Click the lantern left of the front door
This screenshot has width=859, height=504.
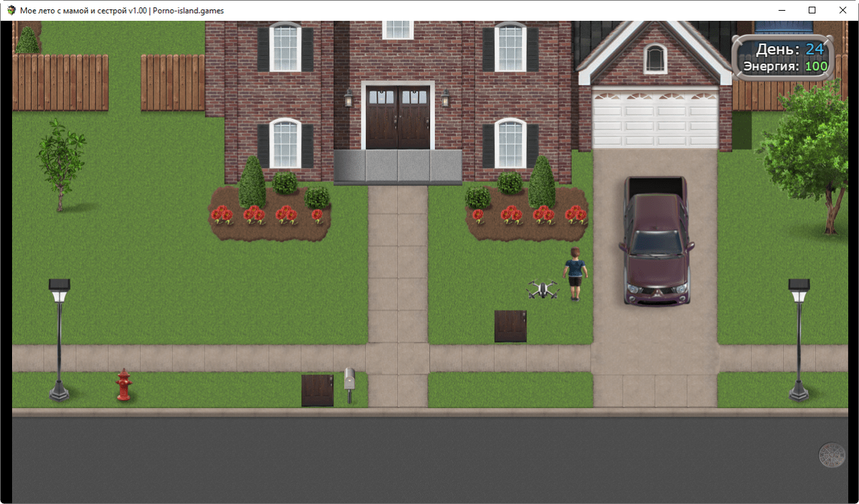click(x=348, y=98)
